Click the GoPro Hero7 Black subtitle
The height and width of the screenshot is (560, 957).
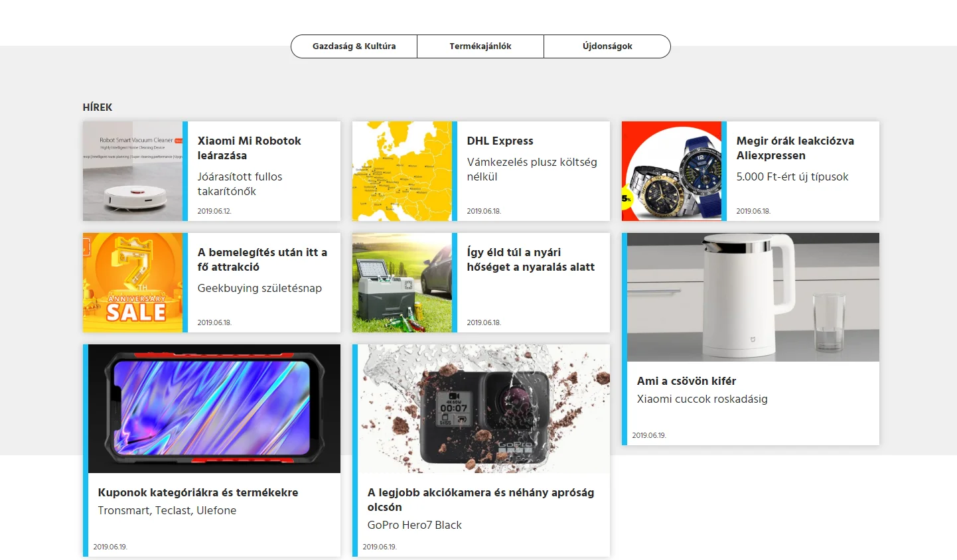pyautogui.click(x=414, y=525)
